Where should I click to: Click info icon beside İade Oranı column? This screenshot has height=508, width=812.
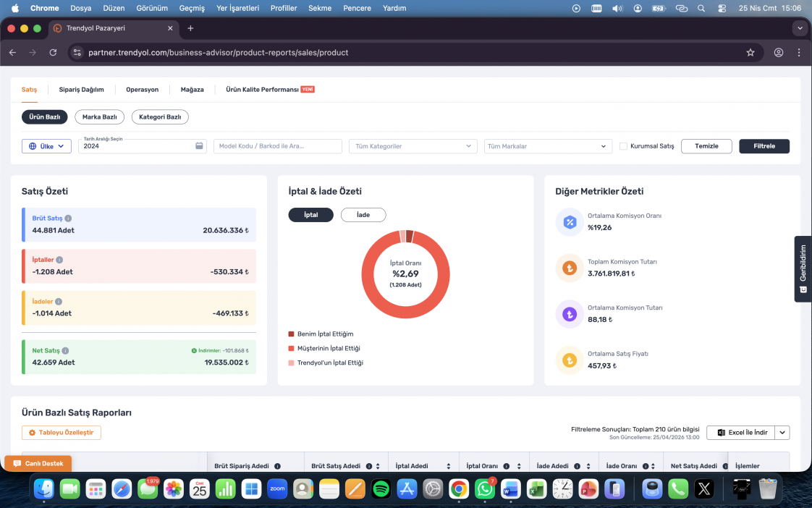pos(646,466)
